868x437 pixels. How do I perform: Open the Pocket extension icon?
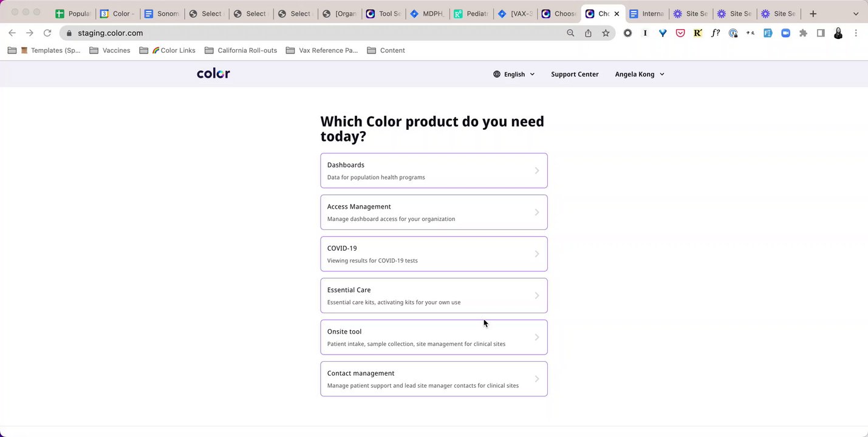[x=680, y=33]
